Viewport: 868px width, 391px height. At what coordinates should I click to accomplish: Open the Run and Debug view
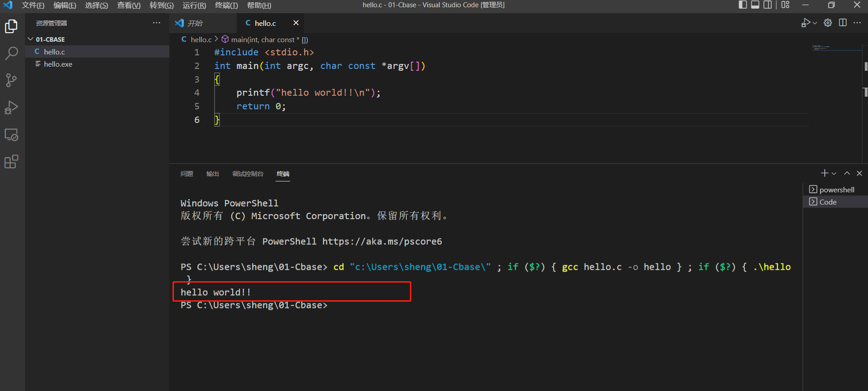click(11, 108)
